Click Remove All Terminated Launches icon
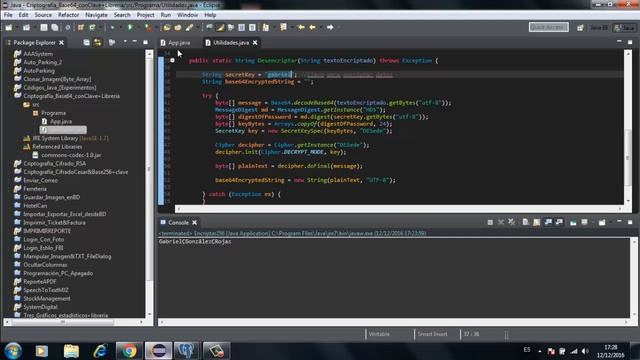The height and width of the screenshot is (360, 640). point(511,222)
